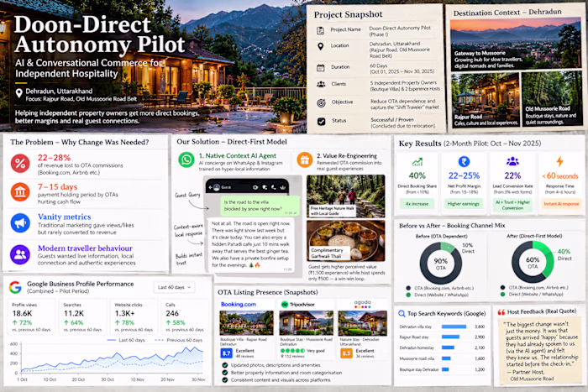
Task: Click the blue megaphone Vanity metrics icon
Action: tap(20, 223)
